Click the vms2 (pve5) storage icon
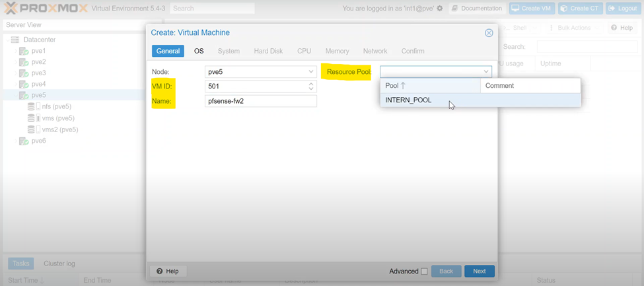 coord(34,129)
